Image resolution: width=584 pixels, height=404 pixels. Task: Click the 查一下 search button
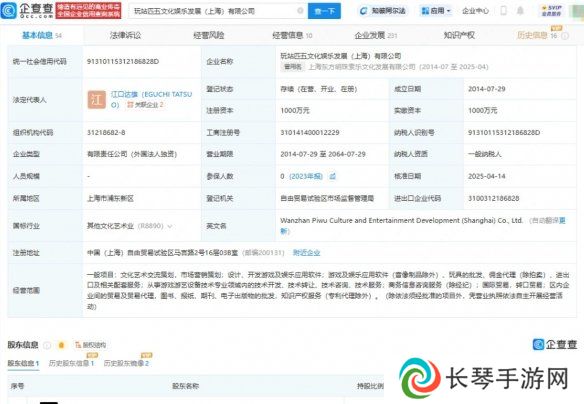pos(324,11)
